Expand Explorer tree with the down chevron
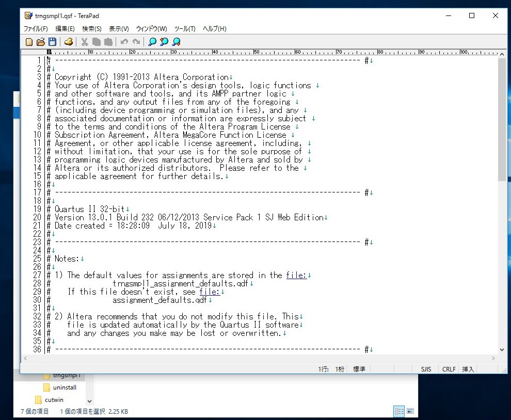 click(x=90, y=401)
